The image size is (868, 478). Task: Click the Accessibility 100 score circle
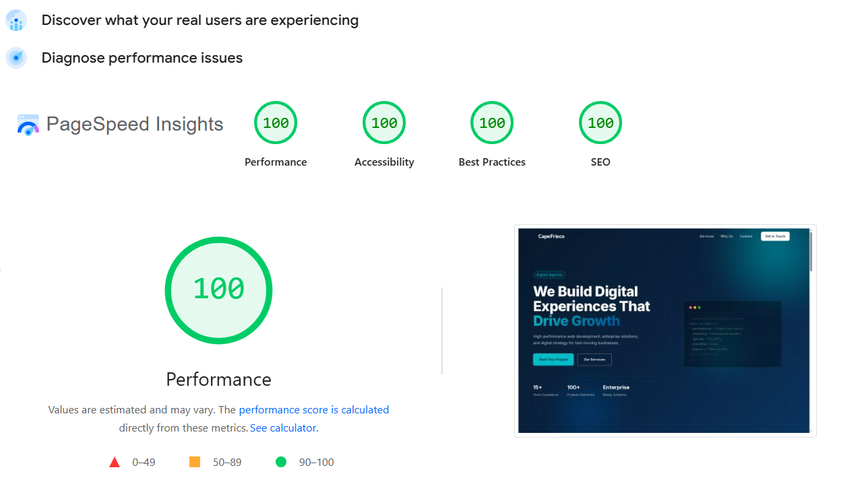384,123
